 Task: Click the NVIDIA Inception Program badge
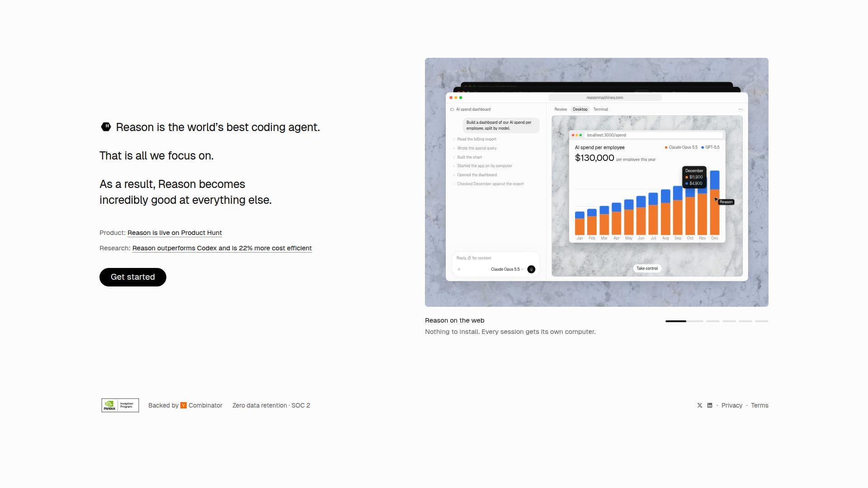[x=120, y=405]
